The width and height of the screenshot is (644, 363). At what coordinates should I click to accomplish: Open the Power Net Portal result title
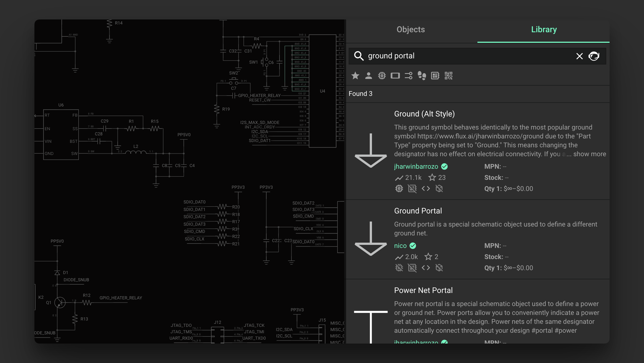point(423,290)
